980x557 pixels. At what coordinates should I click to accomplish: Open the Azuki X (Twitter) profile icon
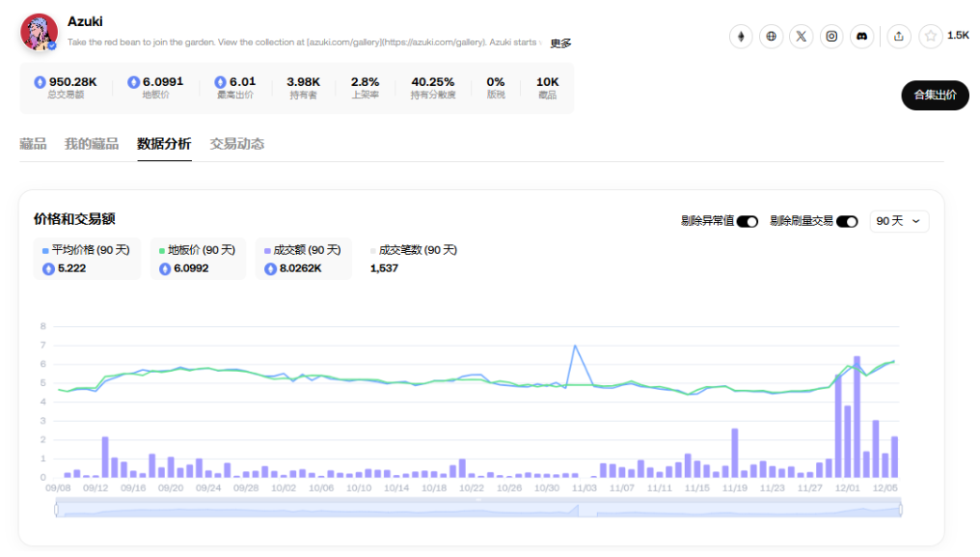(x=801, y=36)
